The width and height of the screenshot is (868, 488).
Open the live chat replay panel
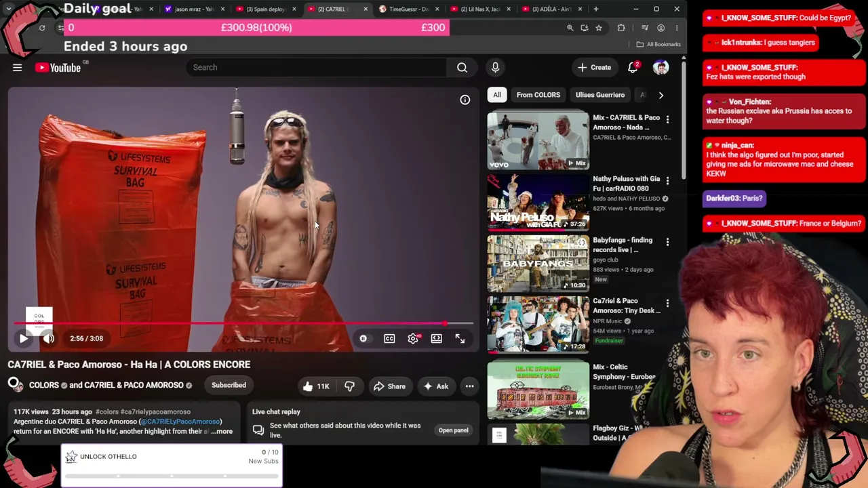[x=453, y=430]
